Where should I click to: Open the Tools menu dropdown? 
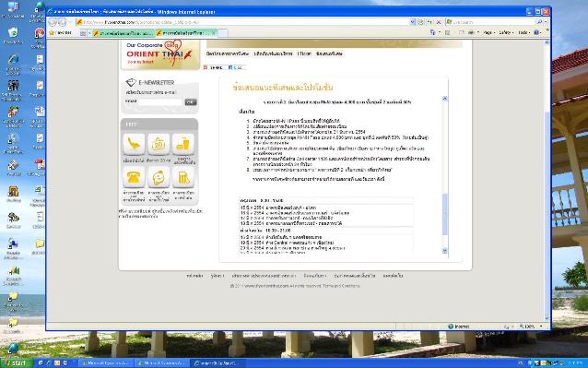[523, 33]
